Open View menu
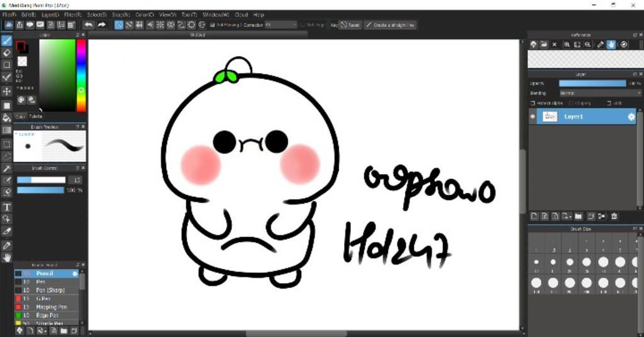Viewport: 644px width, 337px height. (167, 15)
